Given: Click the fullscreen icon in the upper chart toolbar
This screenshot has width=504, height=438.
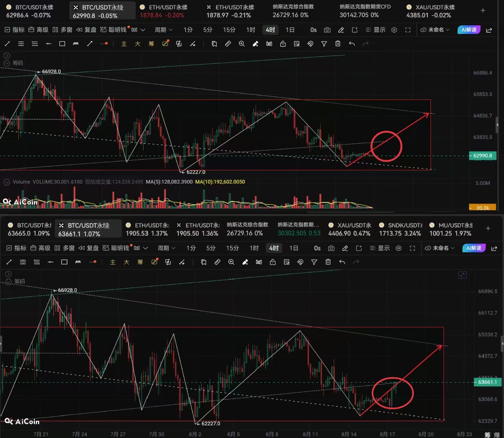Looking at the screenshot, I should coord(408,30).
